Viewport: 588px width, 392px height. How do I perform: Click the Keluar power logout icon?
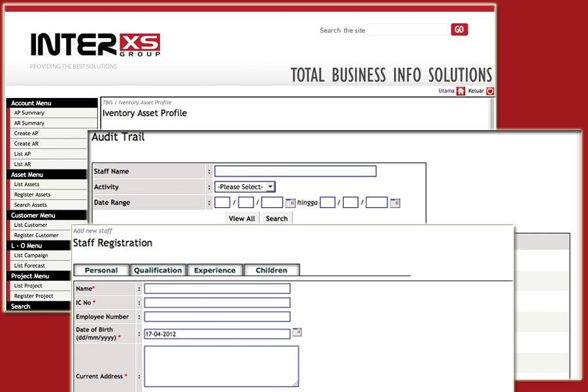tap(490, 91)
